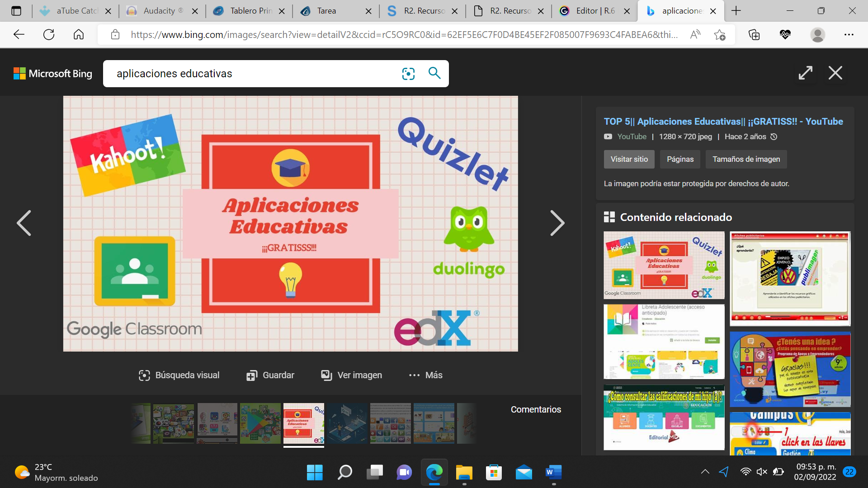Open Bing visual search with the camera icon
868x488 pixels.
pyautogui.click(x=408, y=73)
